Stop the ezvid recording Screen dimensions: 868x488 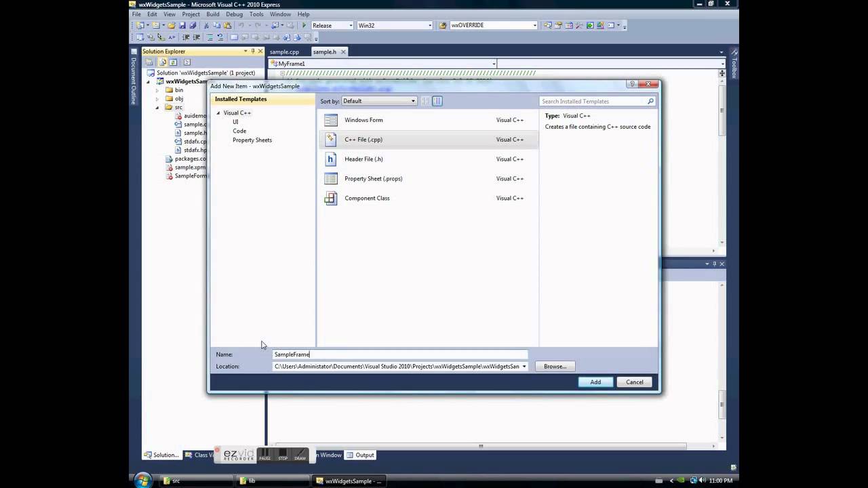283,454
